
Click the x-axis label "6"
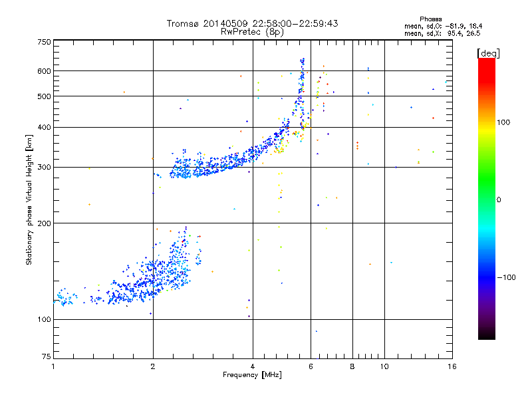311,366
